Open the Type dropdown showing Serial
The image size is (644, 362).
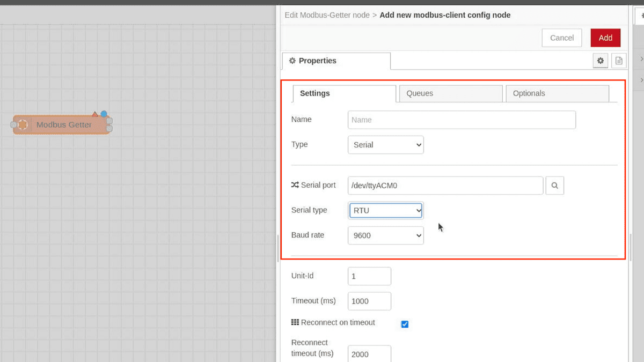click(385, 145)
